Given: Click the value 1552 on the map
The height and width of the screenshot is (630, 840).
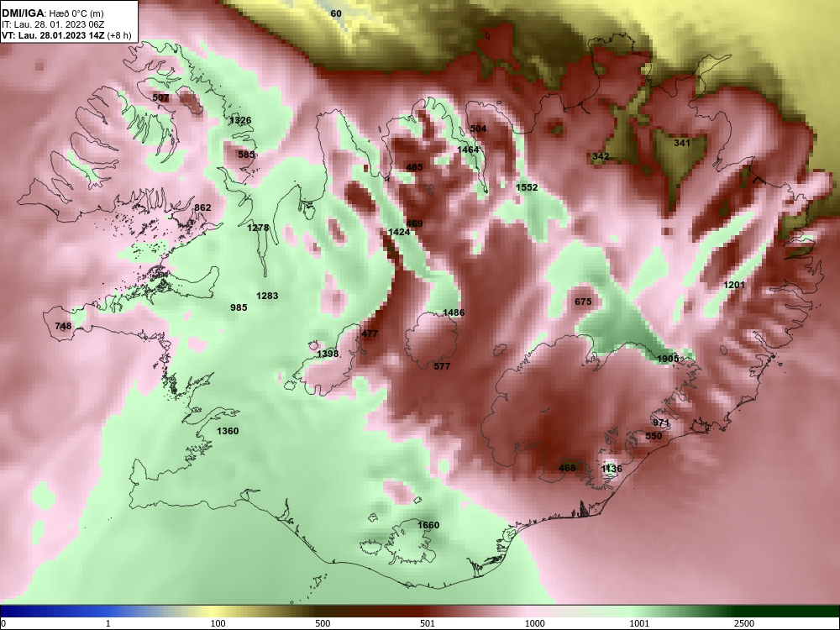Looking at the screenshot, I should 527,187.
